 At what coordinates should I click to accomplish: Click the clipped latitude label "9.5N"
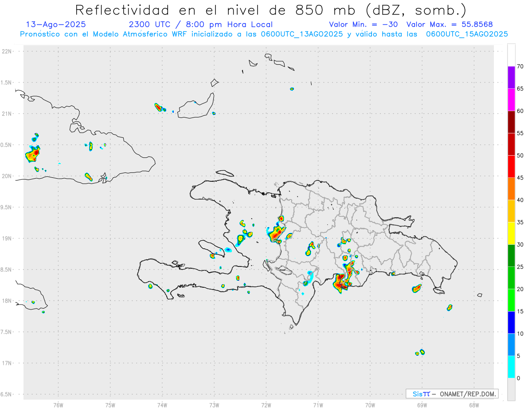pos(7,207)
